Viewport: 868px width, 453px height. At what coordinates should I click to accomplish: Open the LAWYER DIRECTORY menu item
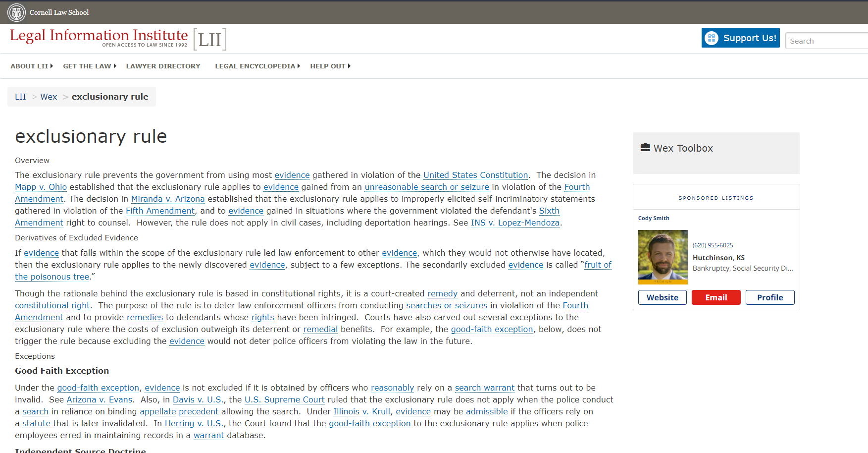(163, 66)
